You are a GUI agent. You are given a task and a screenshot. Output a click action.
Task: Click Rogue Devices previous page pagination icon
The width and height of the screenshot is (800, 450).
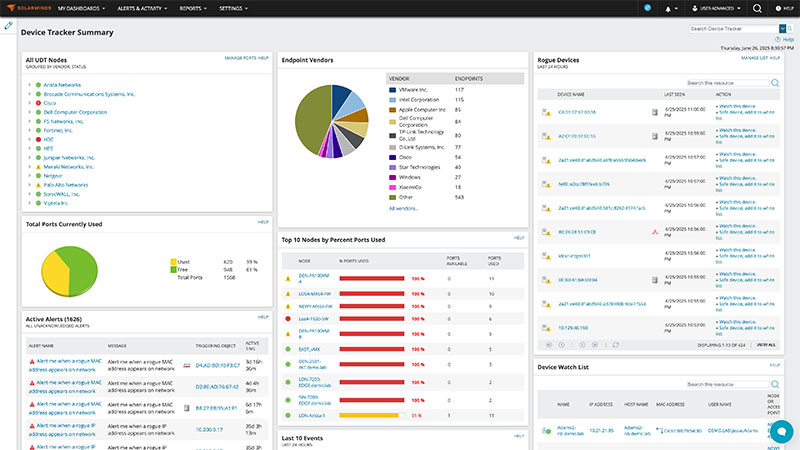point(562,345)
